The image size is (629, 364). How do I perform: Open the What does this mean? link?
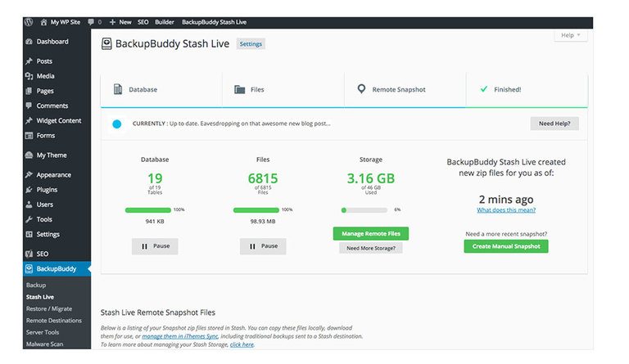click(506, 210)
